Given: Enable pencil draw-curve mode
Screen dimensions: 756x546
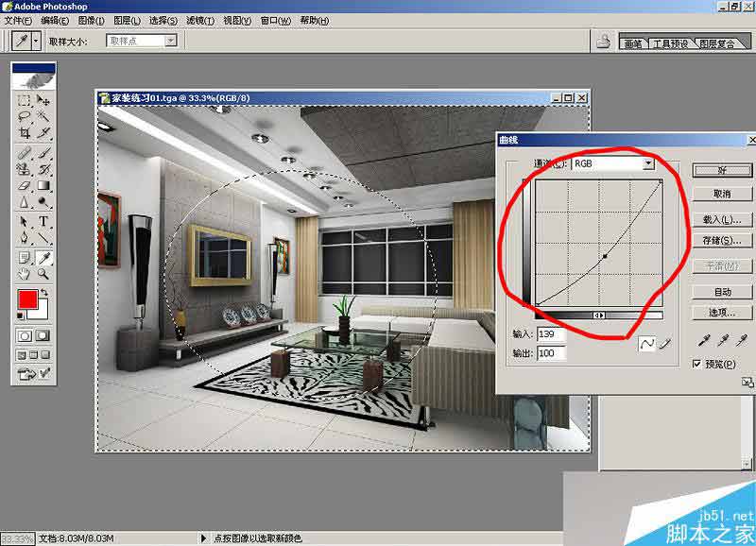Looking at the screenshot, I should pyautogui.click(x=665, y=343).
